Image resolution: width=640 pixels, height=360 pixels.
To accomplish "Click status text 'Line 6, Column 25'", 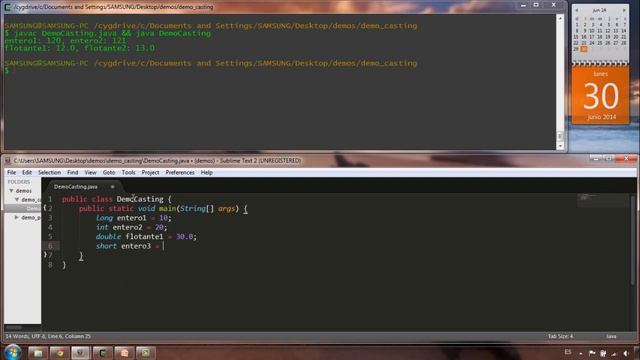I will pyautogui.click(x=68, y=336).
